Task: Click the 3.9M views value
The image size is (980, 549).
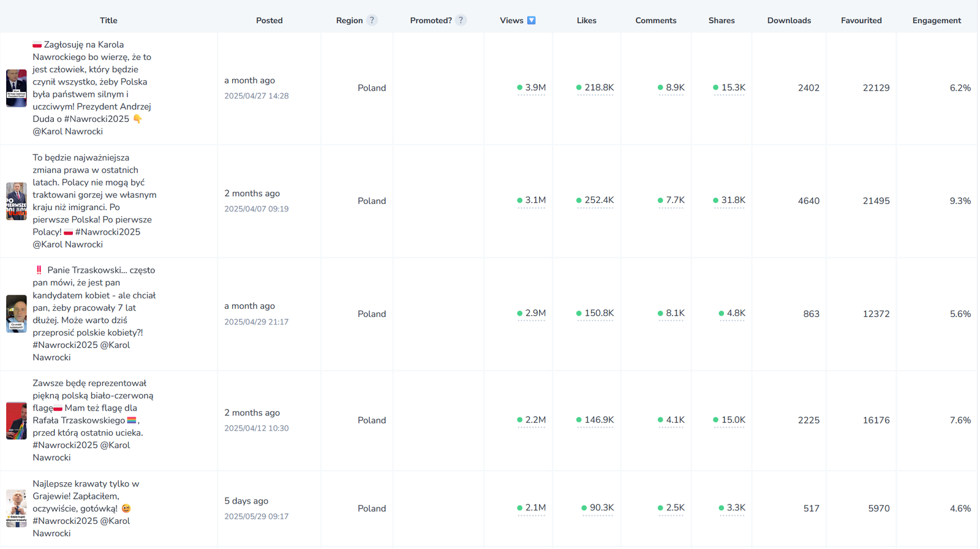Action: coord(535,88)
